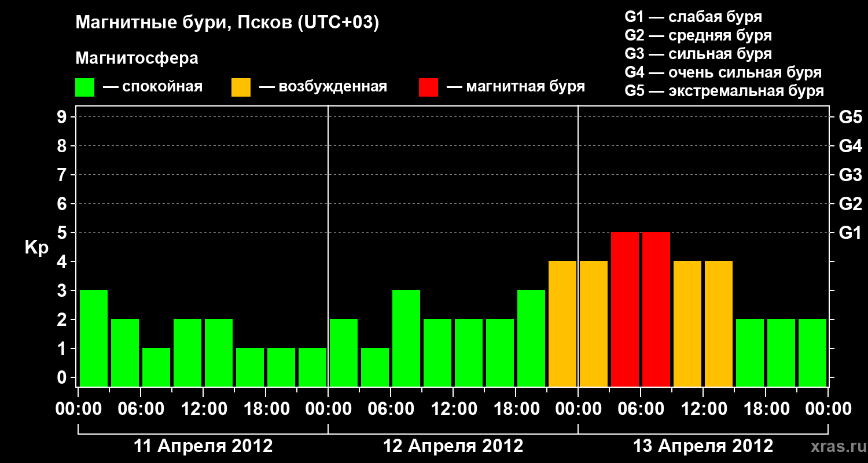Click the '06:00' time label for 13 April
868x463 pixels.
[x=641, y=409]
